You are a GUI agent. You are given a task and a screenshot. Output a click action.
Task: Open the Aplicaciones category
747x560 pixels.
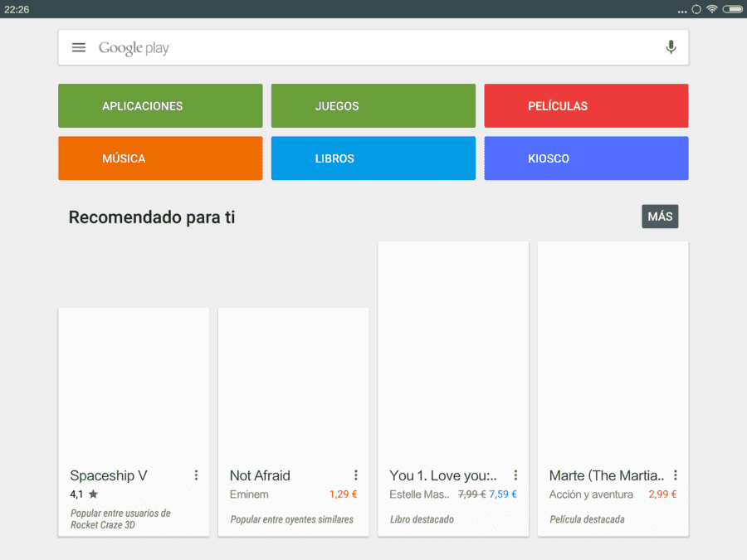[160, 105]
